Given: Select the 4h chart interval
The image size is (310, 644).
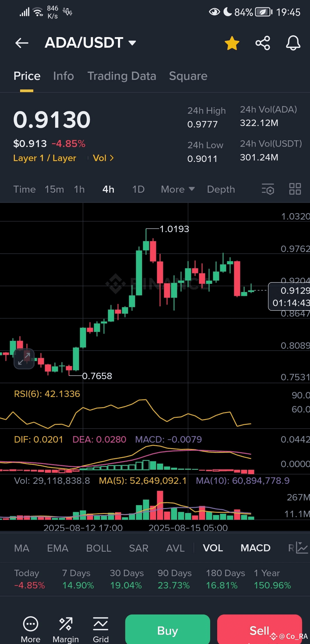Looking at the screenshot, I should coord(108,189).
